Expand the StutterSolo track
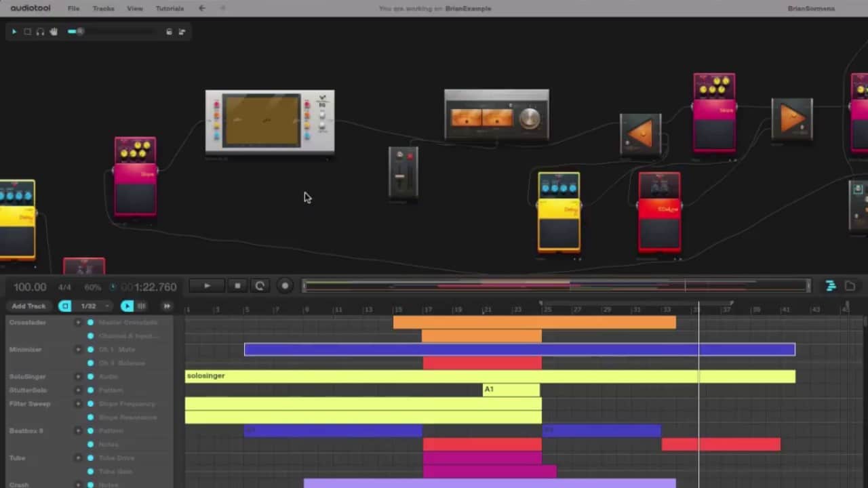Viewport: 868px width, 488px height. click(78, 390)
